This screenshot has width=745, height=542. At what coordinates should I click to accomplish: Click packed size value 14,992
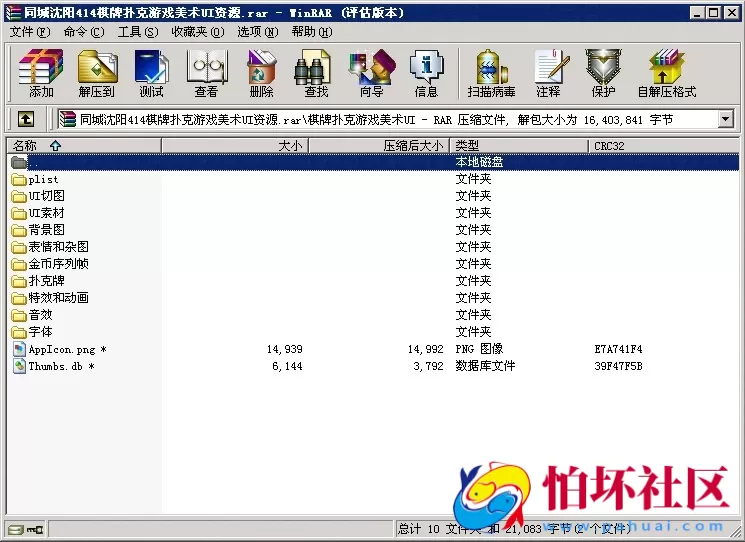pos(425,349)
